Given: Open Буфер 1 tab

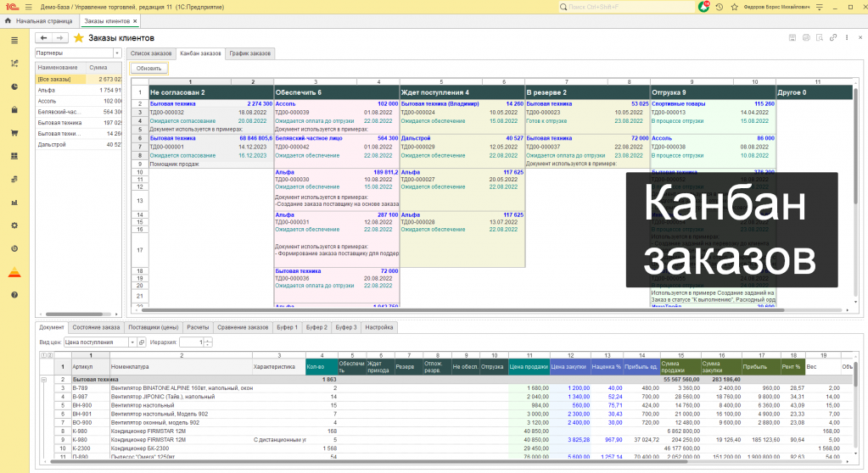Looking at the screenshot, I should point(288,327).
